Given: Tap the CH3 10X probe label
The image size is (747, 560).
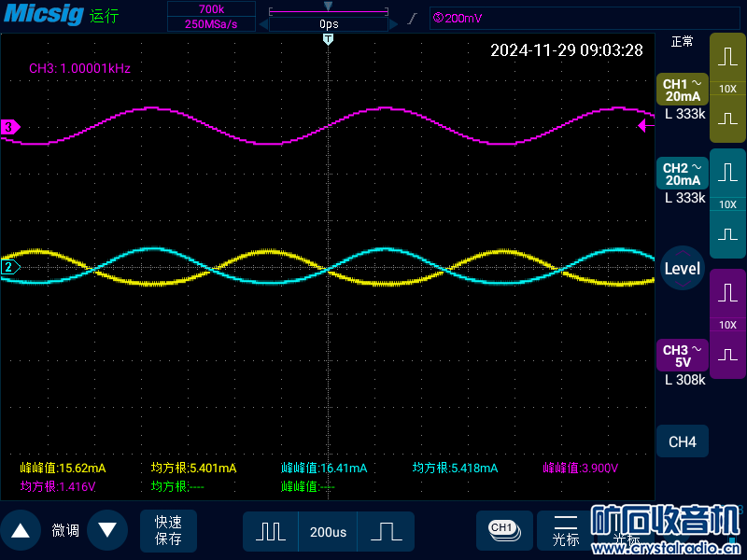Looking at the screenshot, I should tap(727, 325).
